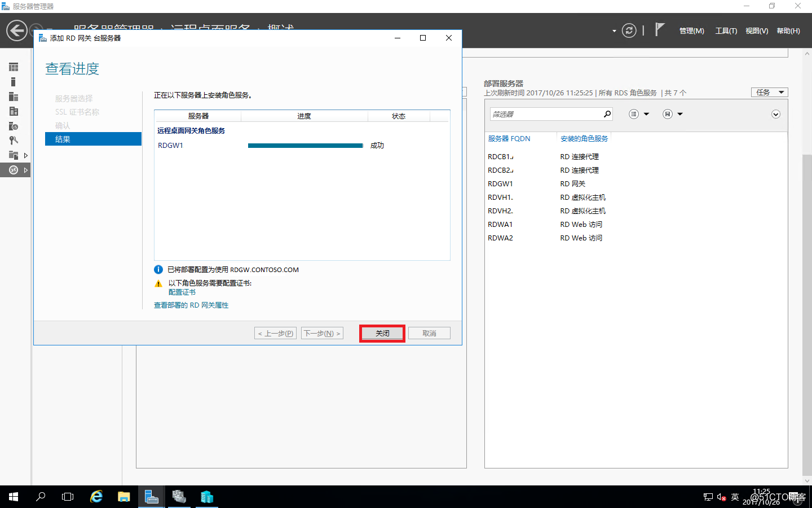The width and height of the screenshot is (812, 508).
Task: Open the 配置证书 link
Action: coord(182,292)
